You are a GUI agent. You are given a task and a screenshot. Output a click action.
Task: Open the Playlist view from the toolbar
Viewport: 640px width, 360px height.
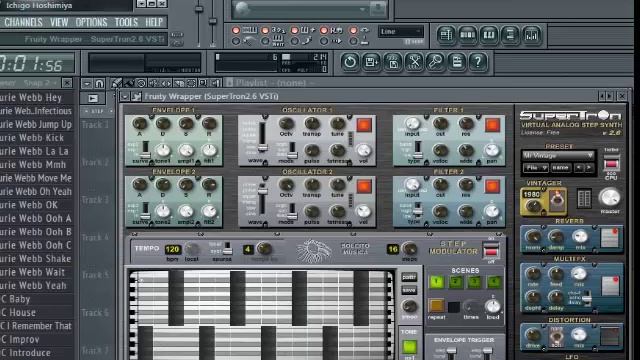[446, 36]
